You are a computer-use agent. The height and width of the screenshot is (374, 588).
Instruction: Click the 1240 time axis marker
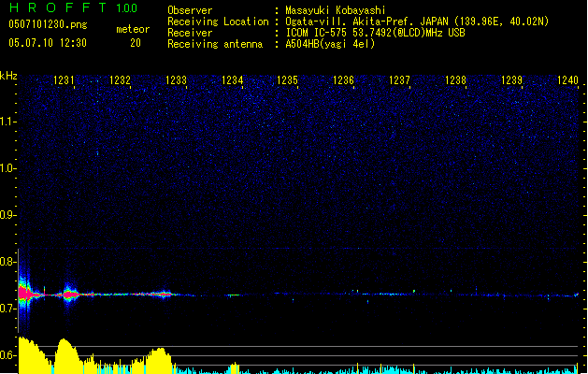coord(567,80)
